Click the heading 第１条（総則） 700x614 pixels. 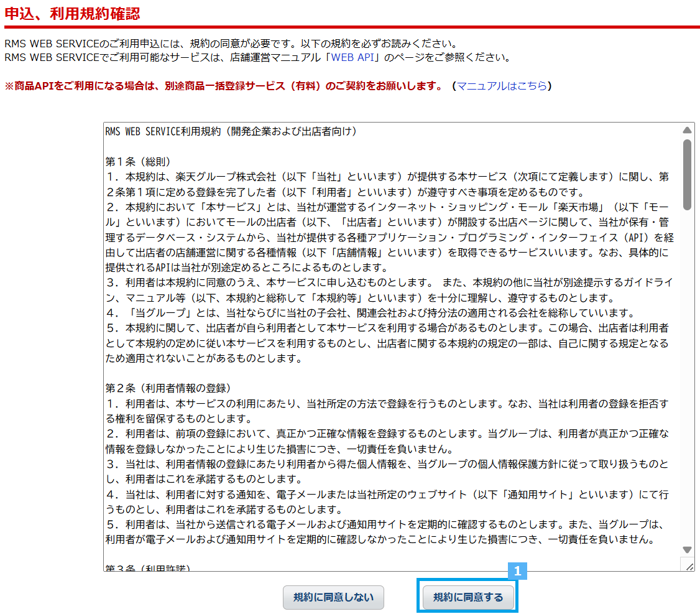[x=138, y=161]
